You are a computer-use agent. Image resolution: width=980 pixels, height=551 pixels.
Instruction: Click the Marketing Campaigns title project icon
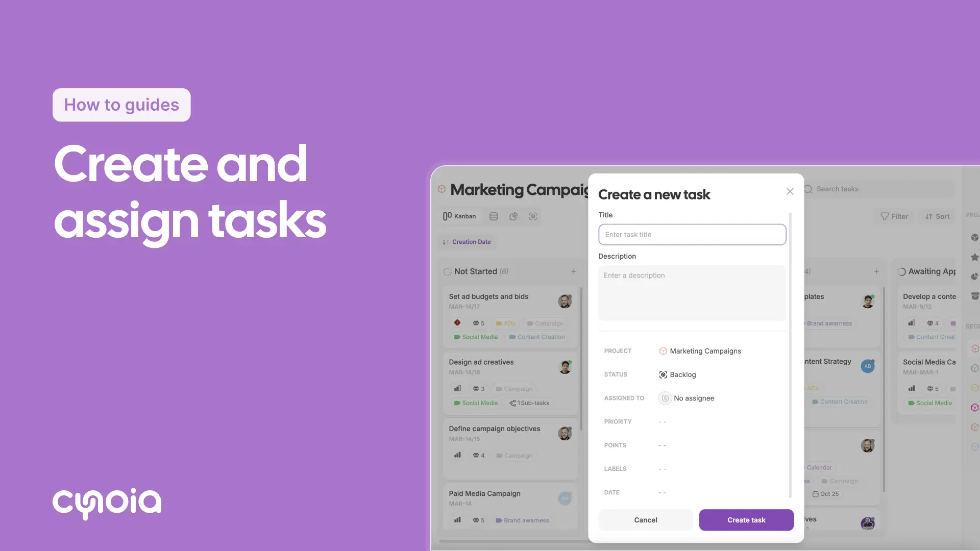442,189
